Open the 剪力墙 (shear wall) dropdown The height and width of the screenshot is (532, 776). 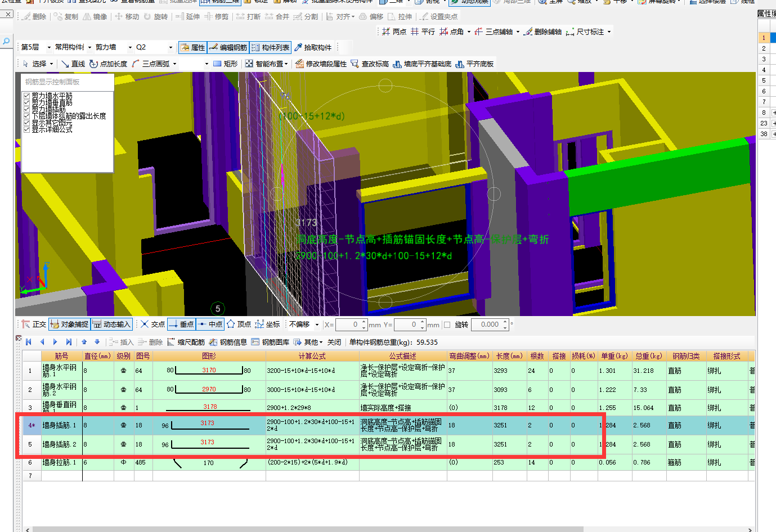[130, 47]
